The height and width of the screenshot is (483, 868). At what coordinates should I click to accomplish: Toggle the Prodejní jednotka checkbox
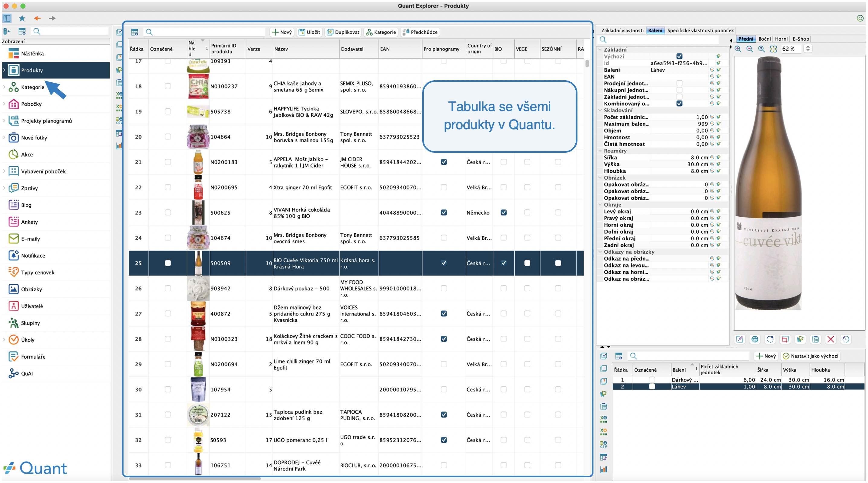[x=679, y=83]
